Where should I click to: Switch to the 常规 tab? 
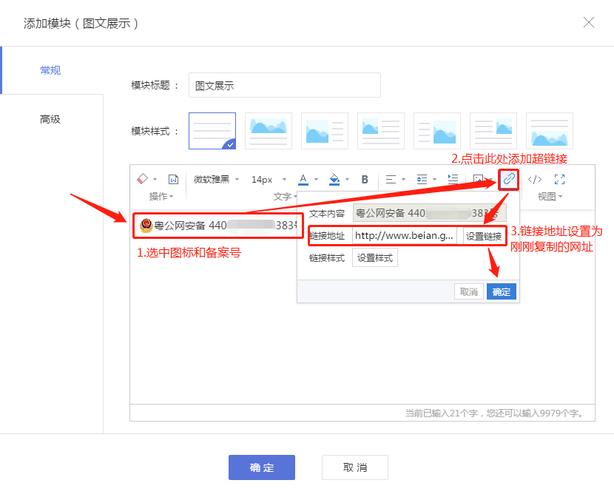[50, 70]
